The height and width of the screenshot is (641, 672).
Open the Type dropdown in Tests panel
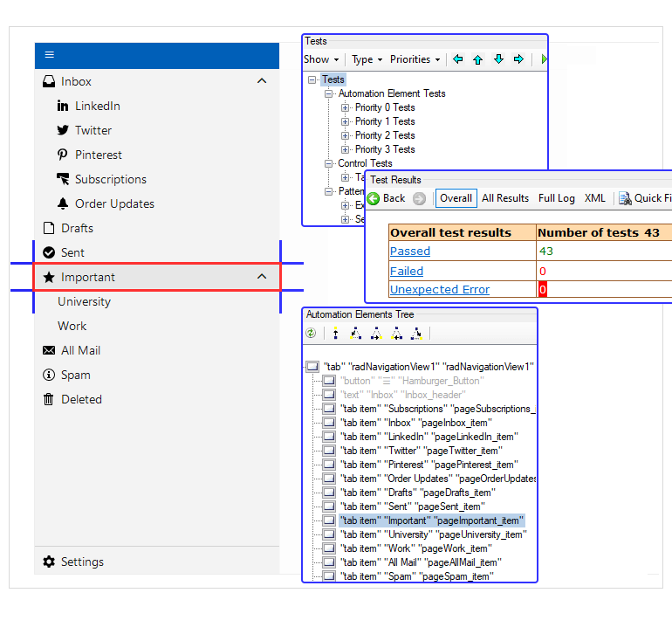(367, 59)
